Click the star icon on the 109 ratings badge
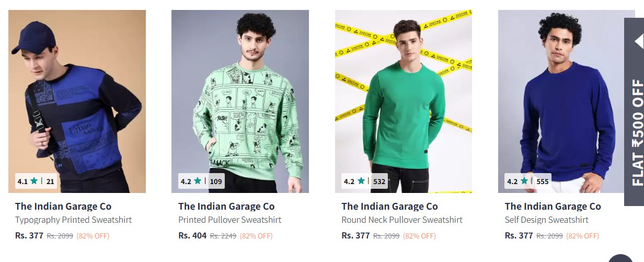The image size is (644, 262). point(198,181)
